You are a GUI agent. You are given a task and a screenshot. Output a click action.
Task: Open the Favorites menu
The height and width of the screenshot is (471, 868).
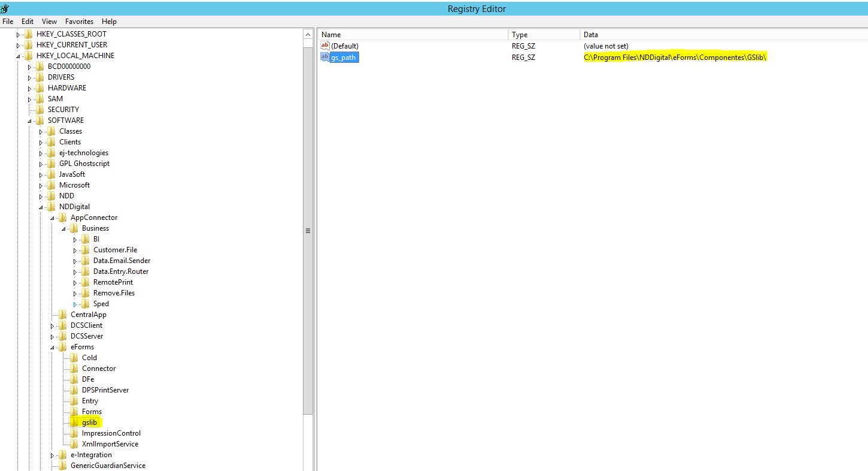coord(79,21)
